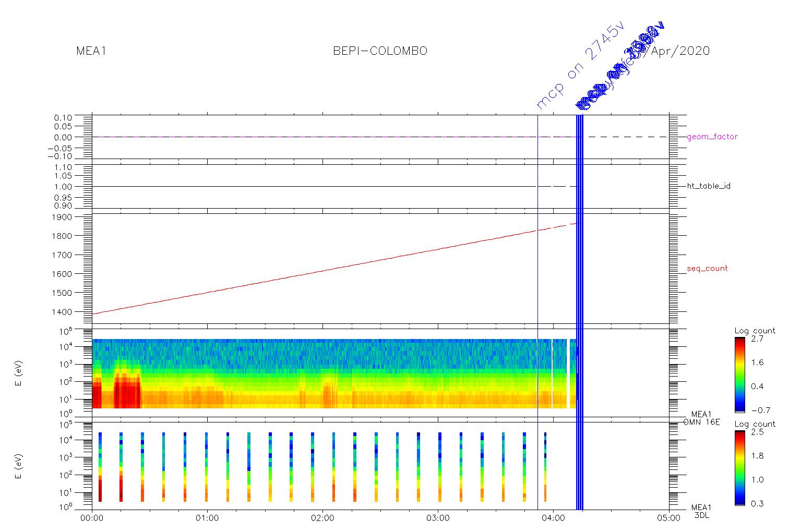Click the 03:00 time axis label
The image size is (789, 532).
[x=438, y=518]
